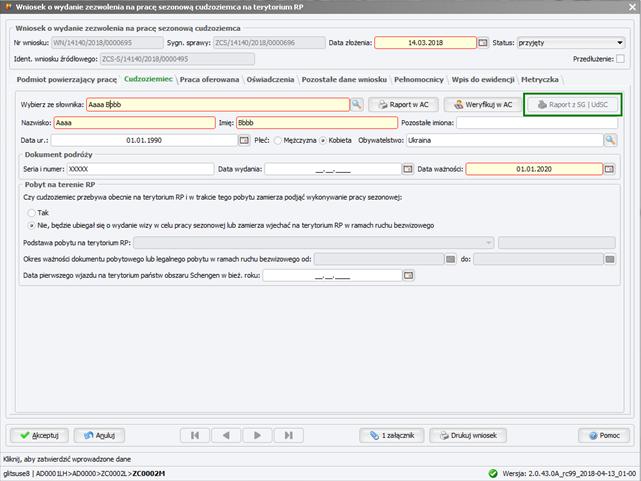
Task: Open calendar icon for Data wydania
Action: (x=408, y=169)
